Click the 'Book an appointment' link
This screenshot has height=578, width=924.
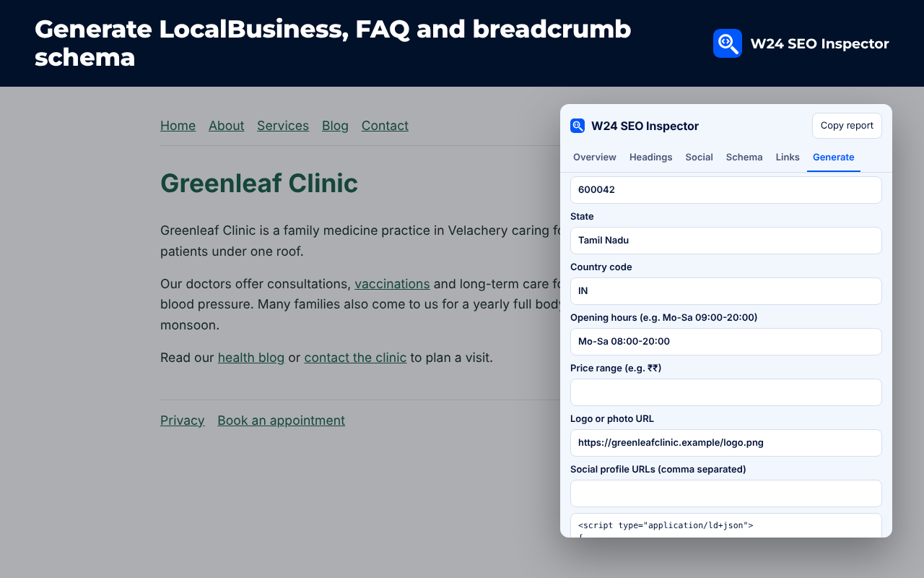click(281, 420)
